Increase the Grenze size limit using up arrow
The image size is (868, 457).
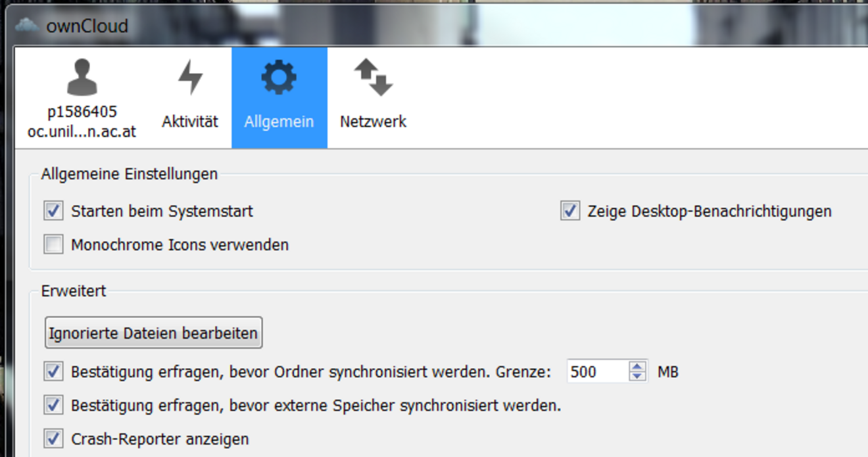tap(637, 367)
